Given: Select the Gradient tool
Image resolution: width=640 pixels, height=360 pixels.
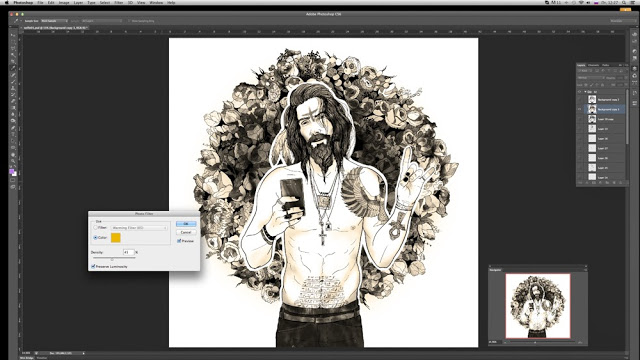Looking at the screenshot, I should (13, 108).
